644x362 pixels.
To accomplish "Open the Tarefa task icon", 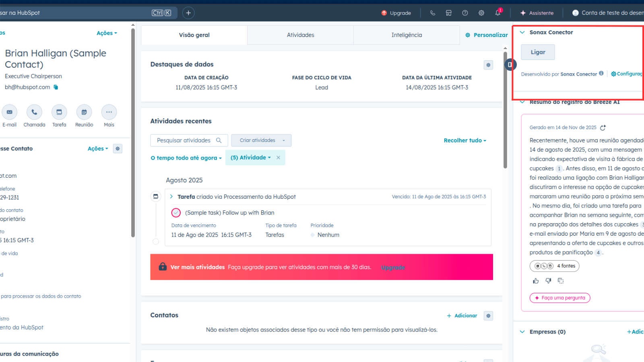I will [x=59, y=112].
